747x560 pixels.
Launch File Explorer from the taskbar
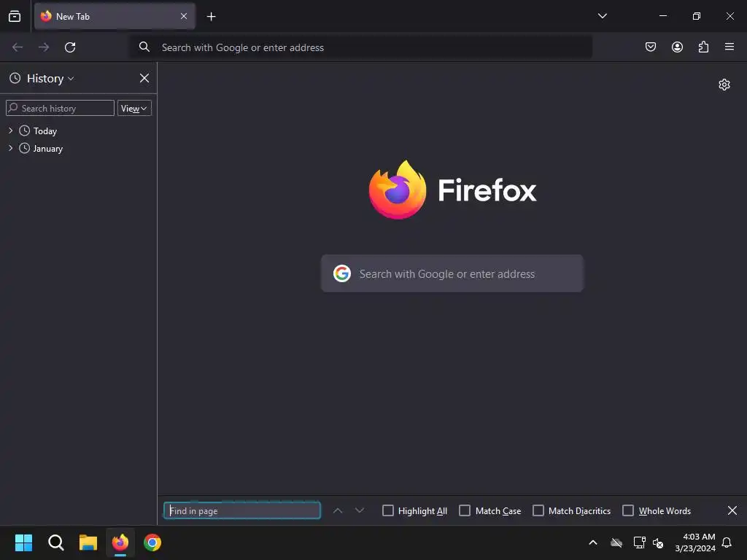(x=88, y=542)
